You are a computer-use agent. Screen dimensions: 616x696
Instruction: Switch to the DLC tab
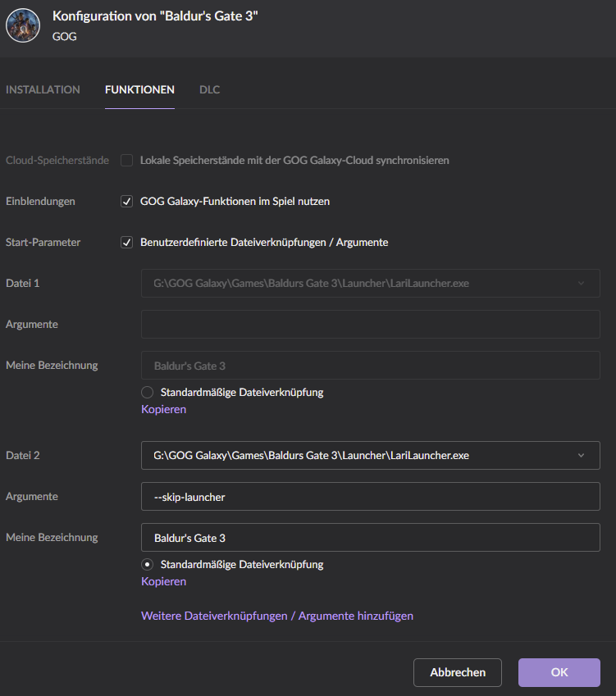[209, 89]
